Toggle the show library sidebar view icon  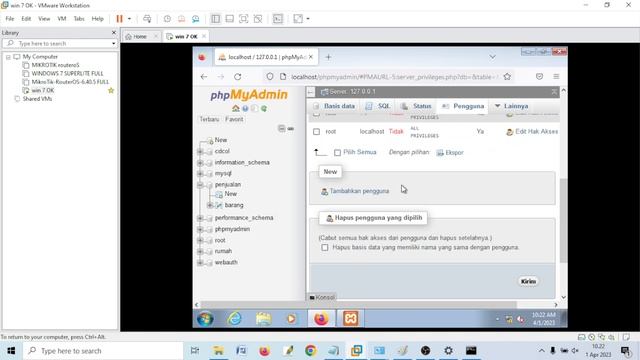[x=216, y=19]
